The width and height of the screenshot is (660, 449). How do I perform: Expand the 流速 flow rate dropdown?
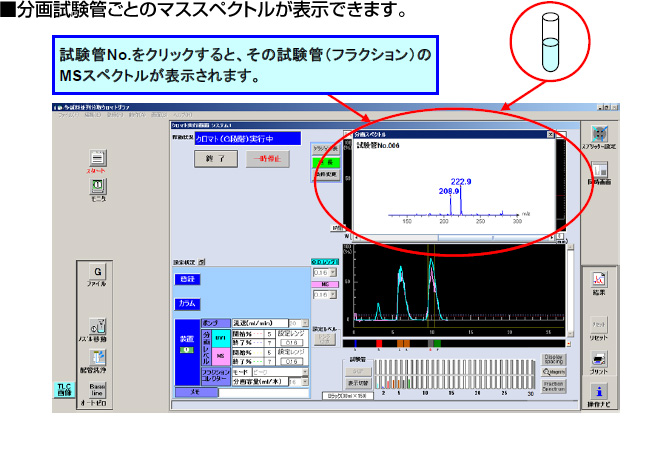click(x=303, y=323)
